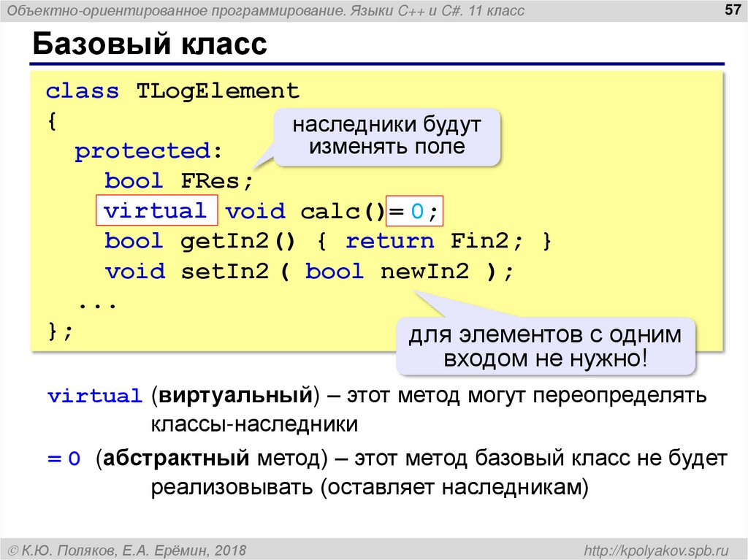Click header text 'Объектно-ориентированное программирование'
The width and height of the screenshot is (748, 560).
click(x=175, y=10)
